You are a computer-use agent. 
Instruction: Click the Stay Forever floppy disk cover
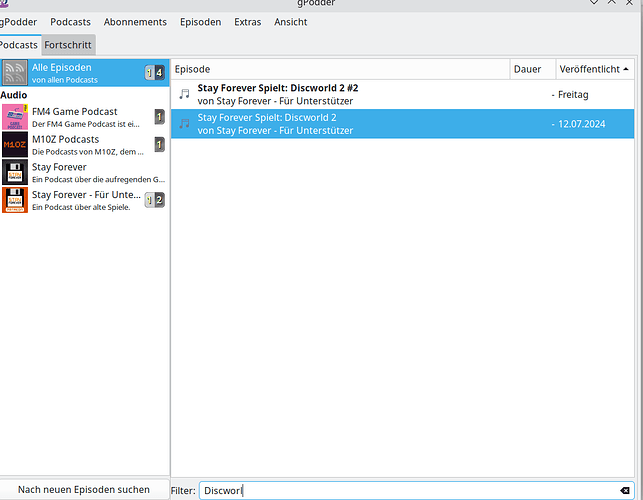[15, 172]
